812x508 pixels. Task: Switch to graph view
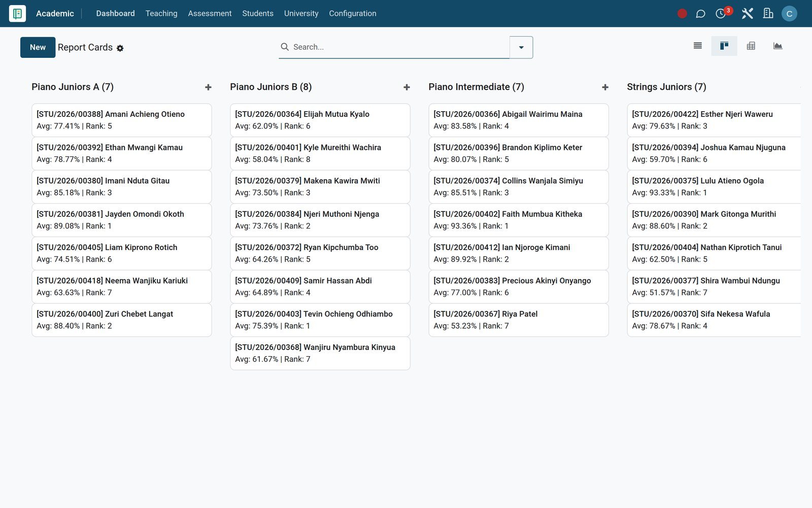(x=777, y=46)
